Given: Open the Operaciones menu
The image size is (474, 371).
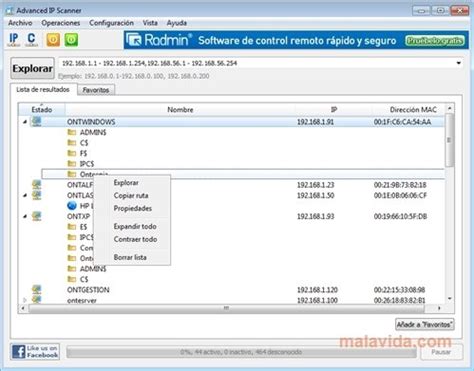Looking at the screenshot, I should pyautogui.click(x=61, y=23).
